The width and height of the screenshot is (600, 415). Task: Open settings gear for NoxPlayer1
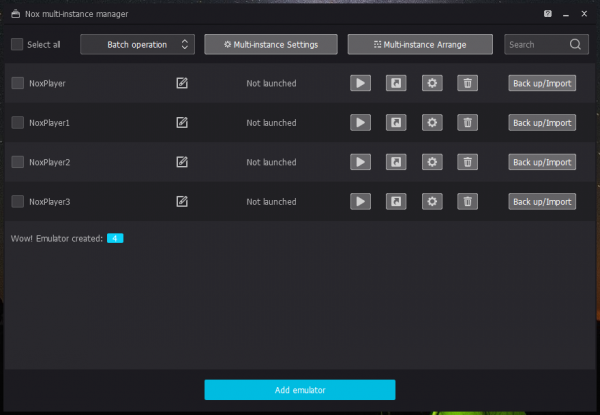coord(432,122)
